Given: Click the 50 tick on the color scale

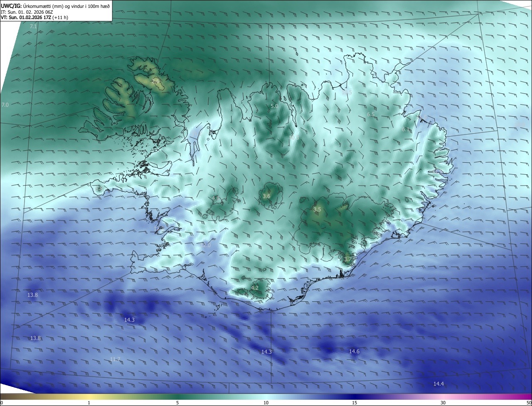Looking at the screenshot, I should (529, 403).
